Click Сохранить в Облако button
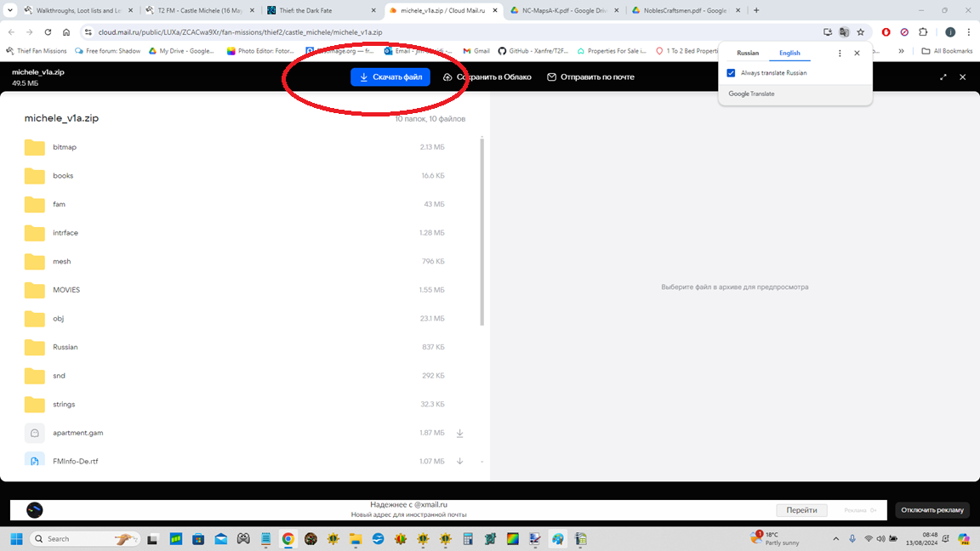The image size is (980, 551). tap(487, 77)
